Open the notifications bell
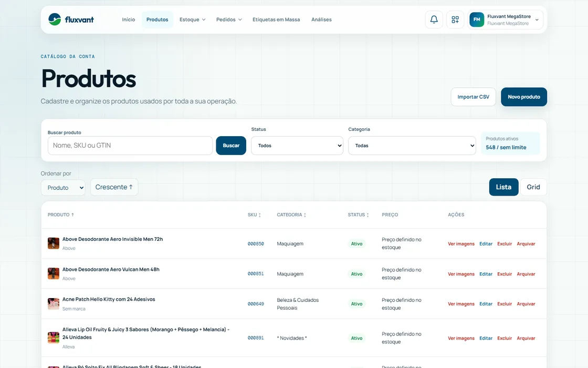 434,19
